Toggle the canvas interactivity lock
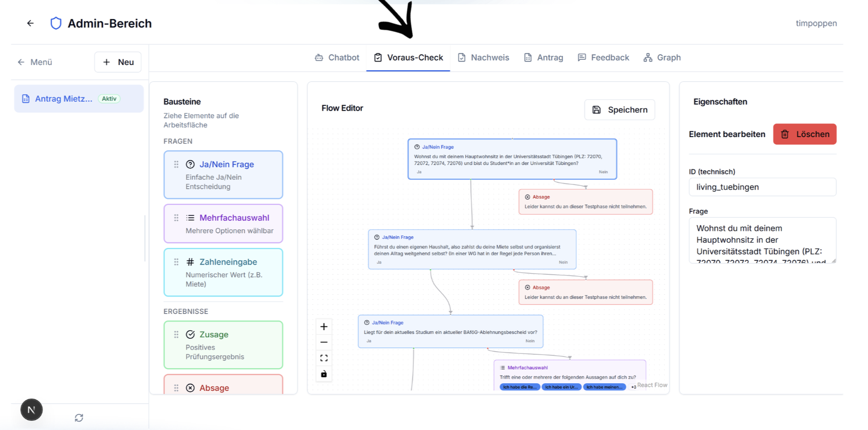This screenshot has height=430, width=868. [x=324, y=374]
